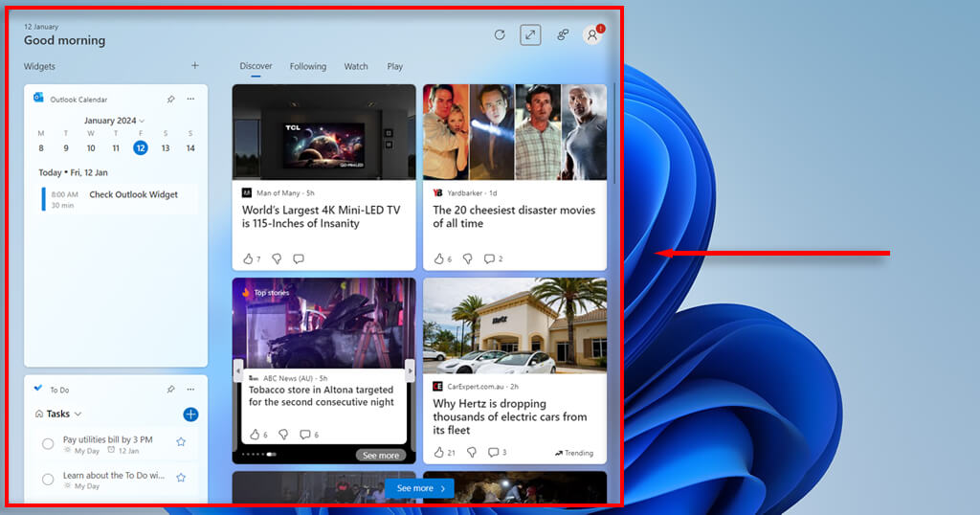Go to next top story slide
980x515 pixels.
tap(411, 369)
